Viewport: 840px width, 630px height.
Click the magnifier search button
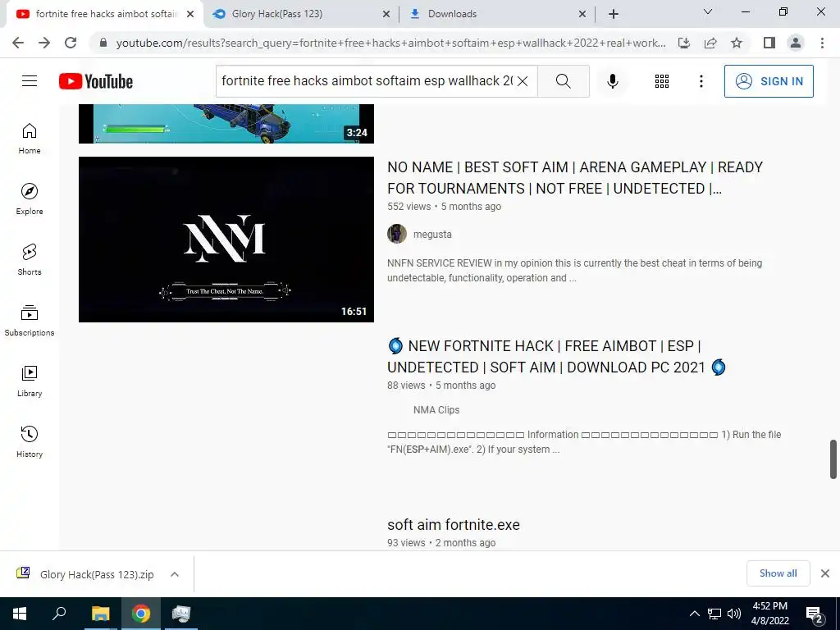click(x=563, y=81)
